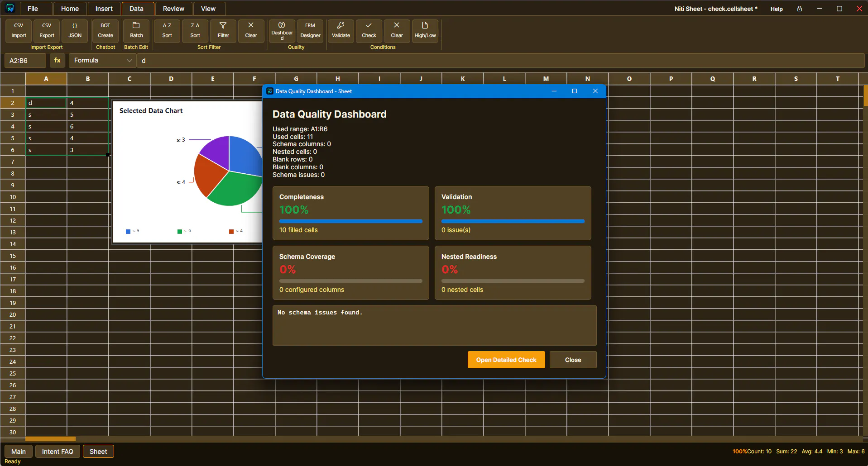Click the Close button in dashboard

(x=573, y=360)
